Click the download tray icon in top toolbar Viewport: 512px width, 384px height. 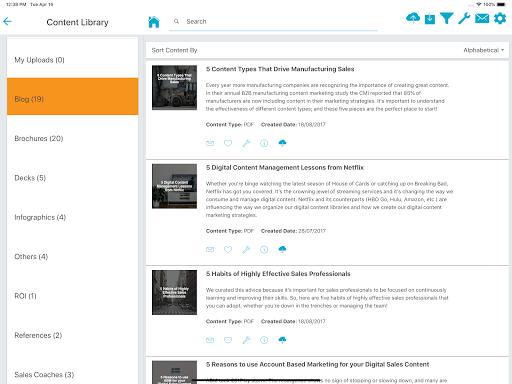click(x=430, y=19)
